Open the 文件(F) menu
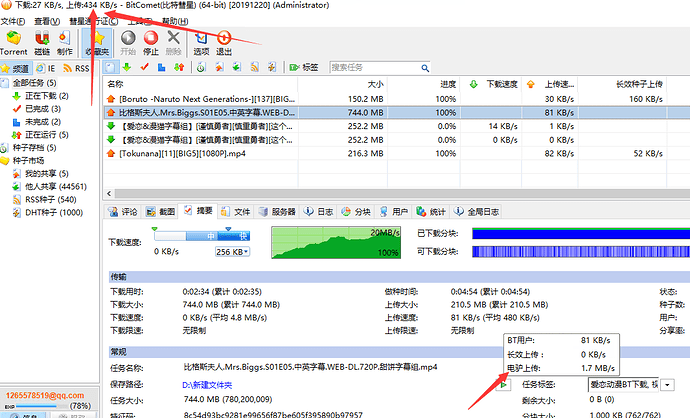690x418 pixels. click(13, 20)
